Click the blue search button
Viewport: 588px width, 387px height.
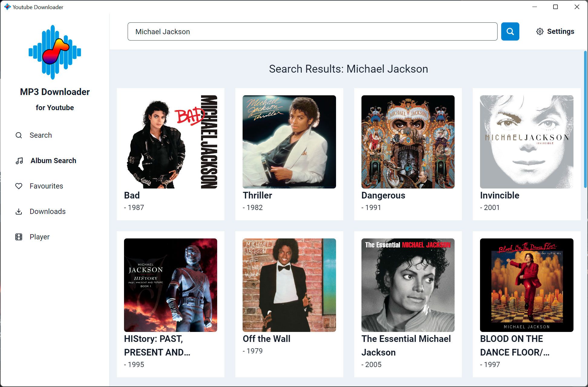pos(509,31)
